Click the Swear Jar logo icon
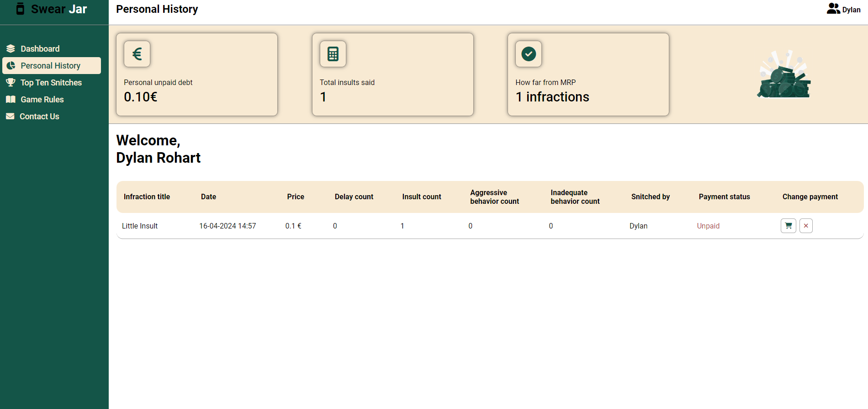This screenshot has height=409, width=868. point(20,9)
